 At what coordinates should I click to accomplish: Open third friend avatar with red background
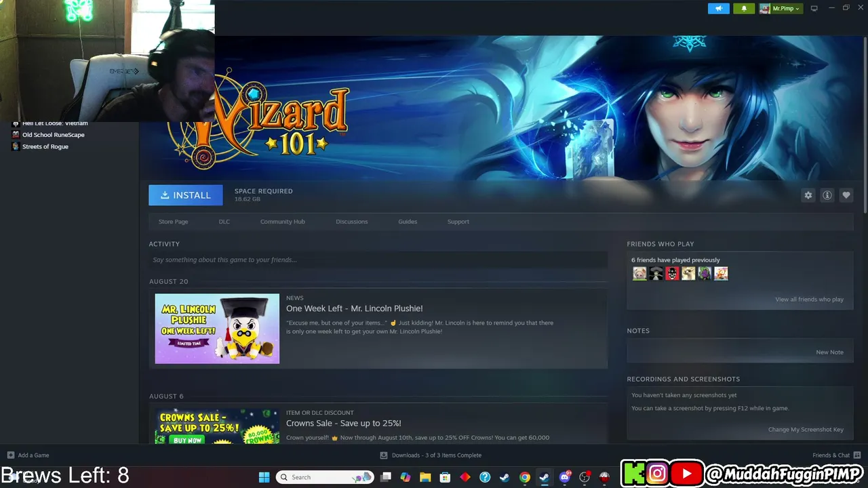click(672, 273)
